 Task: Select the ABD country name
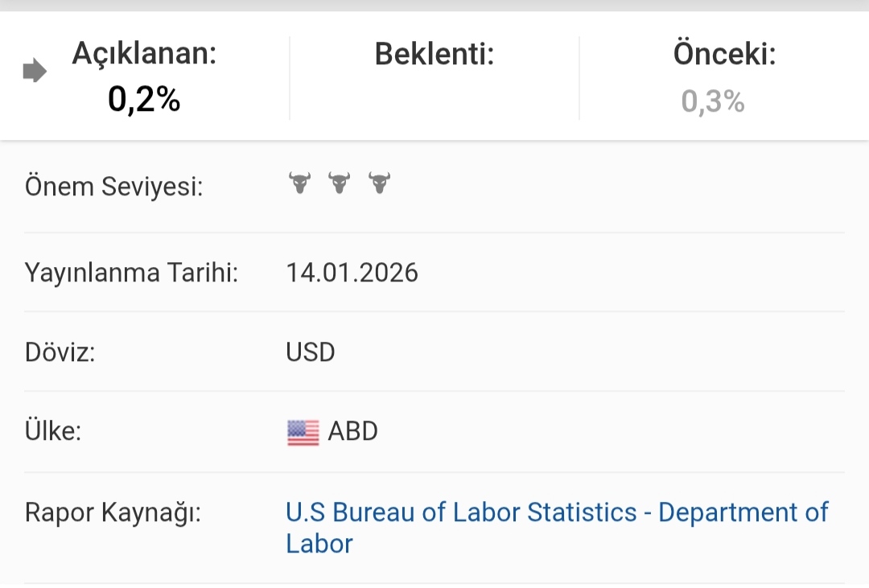tap(352, 431)
